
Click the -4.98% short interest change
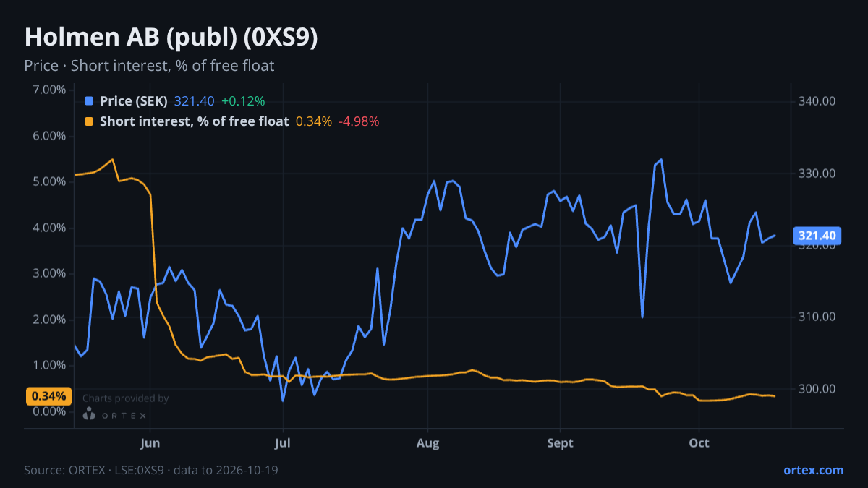point(359,121)
